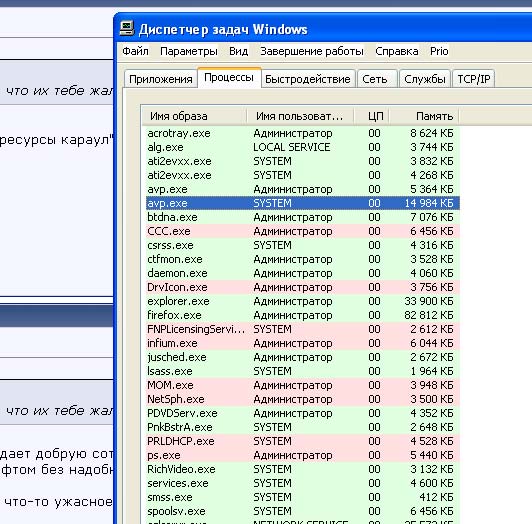Image resolution: width=532 pixels, height=524 pixels.
Task: Switch to the TCP/IP tab
Action: coord(474,79)
